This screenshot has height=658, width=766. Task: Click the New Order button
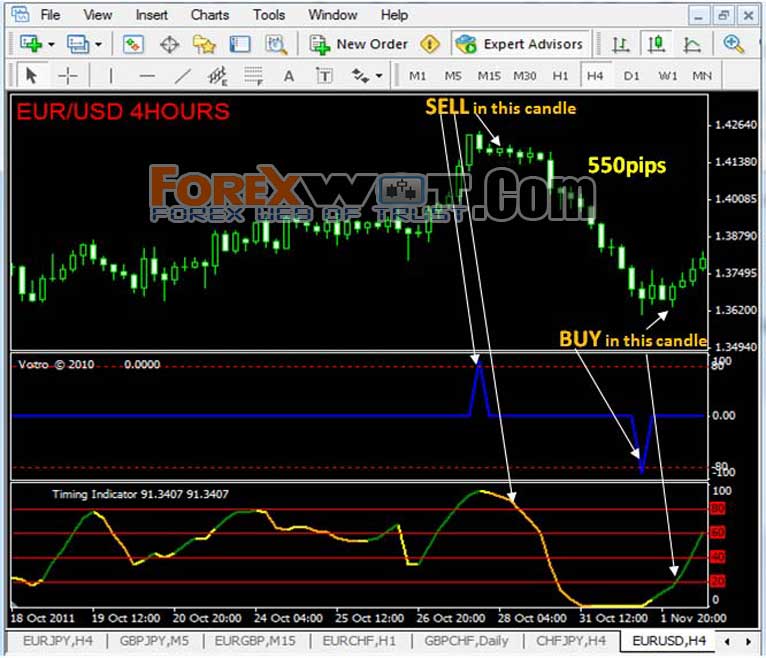point(359,44)
